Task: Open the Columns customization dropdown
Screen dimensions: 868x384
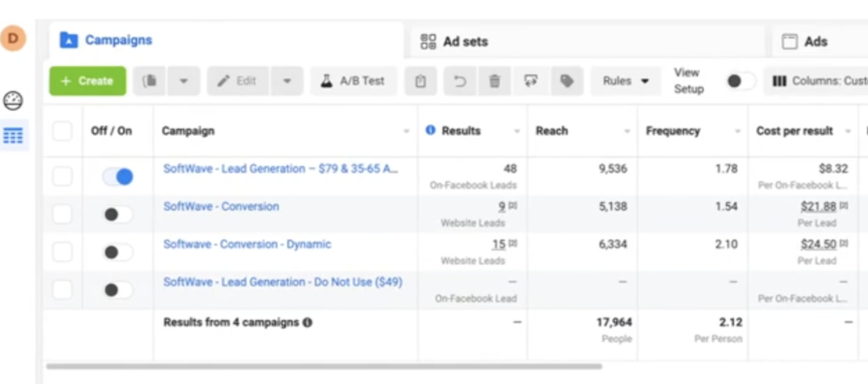Action: 818,81
